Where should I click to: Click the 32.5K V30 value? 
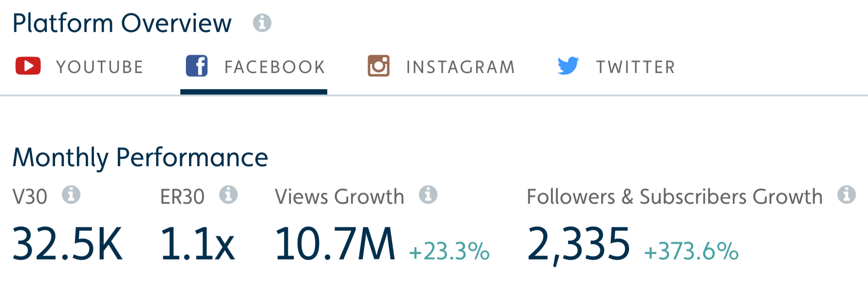click(x=67, y=244)
